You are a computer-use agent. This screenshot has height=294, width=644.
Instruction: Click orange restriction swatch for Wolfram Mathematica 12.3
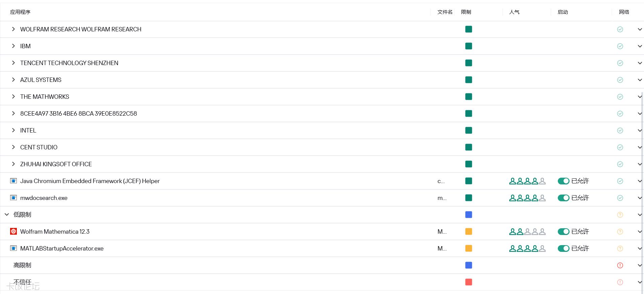469,232
